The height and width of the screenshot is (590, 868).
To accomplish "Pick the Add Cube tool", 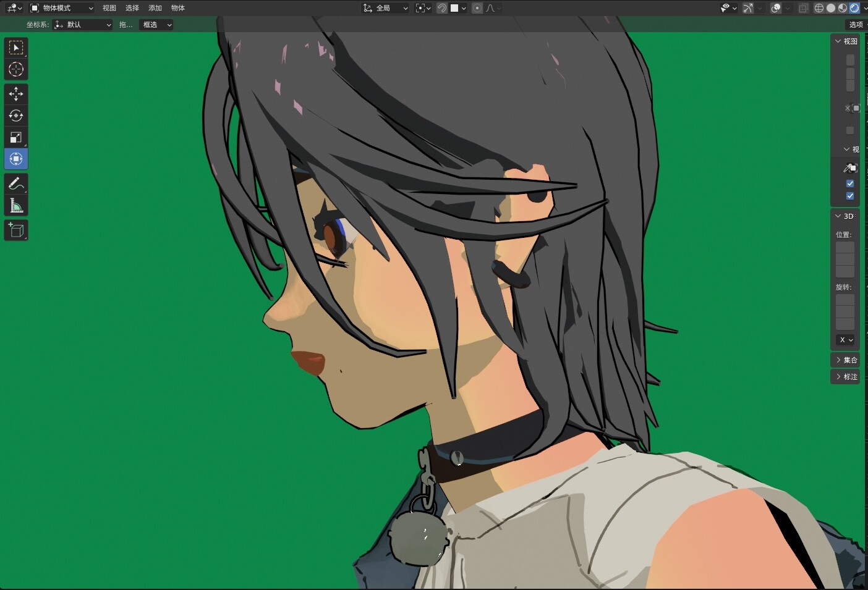I will 16,230.
